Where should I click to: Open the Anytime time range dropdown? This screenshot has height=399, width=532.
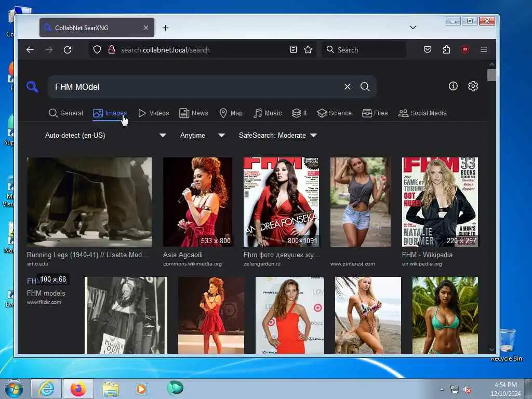tap(202, 135)
